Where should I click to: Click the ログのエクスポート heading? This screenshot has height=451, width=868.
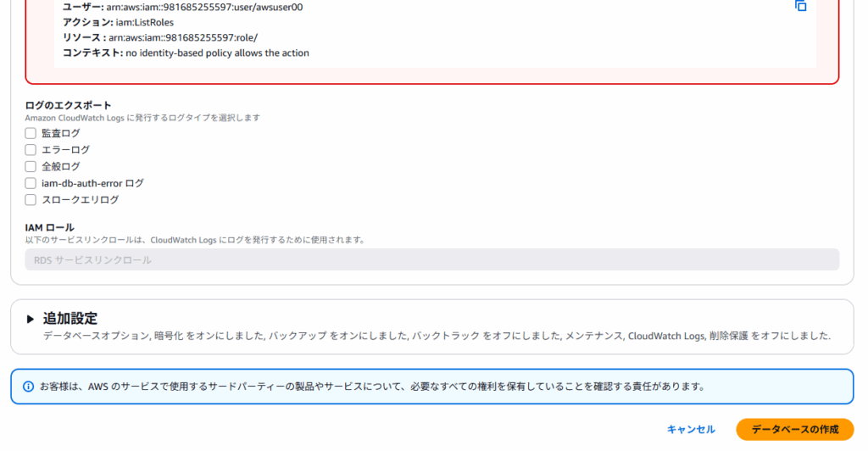(68, 105)
